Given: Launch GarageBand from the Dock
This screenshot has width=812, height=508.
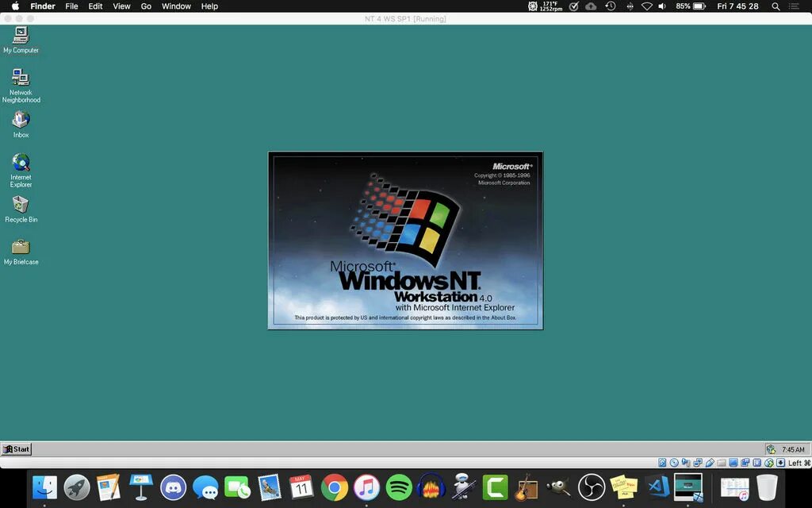Looking at the screenshot, I should (527, 487).
